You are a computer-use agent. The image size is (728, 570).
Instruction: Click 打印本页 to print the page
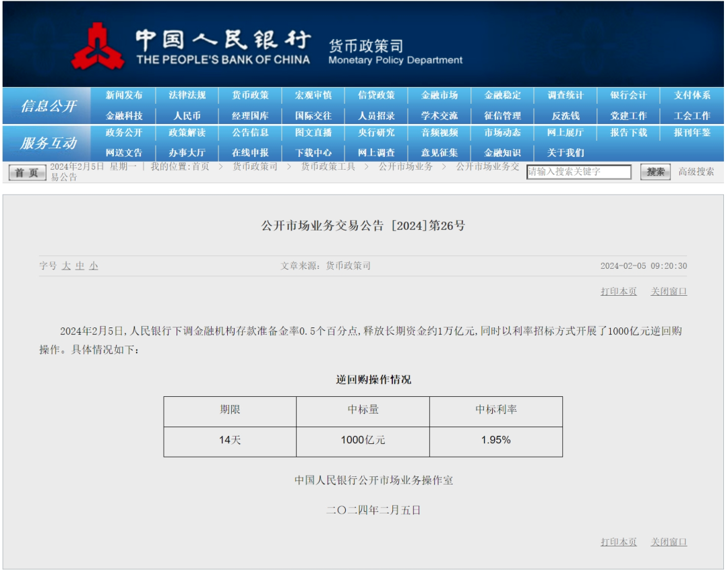617,291
